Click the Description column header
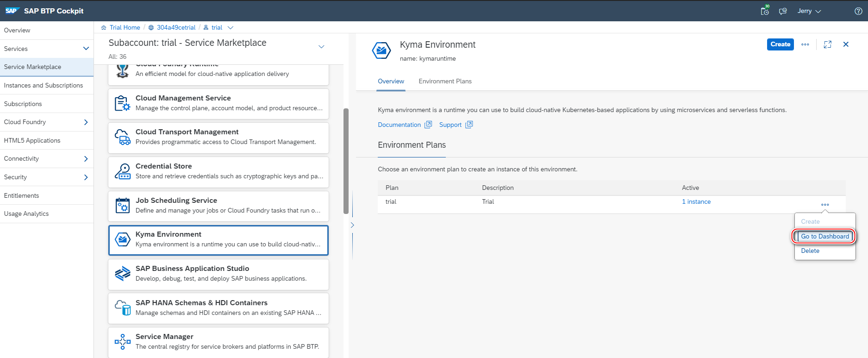 pyautogui.click(x=498, y=188)
